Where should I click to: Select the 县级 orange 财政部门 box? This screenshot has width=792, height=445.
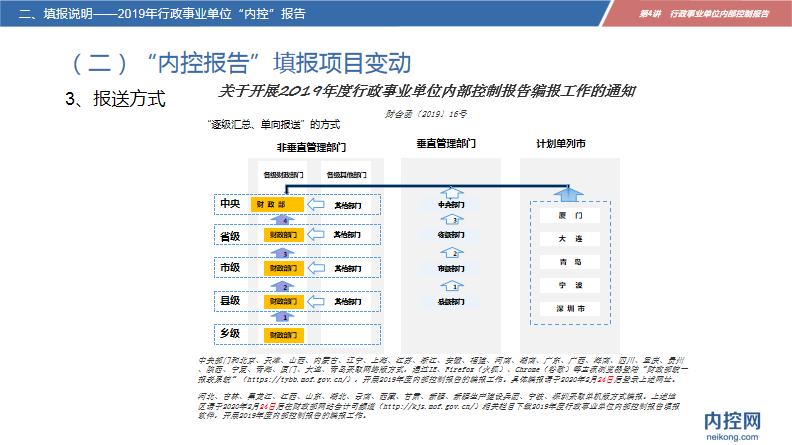coord(284,301)
